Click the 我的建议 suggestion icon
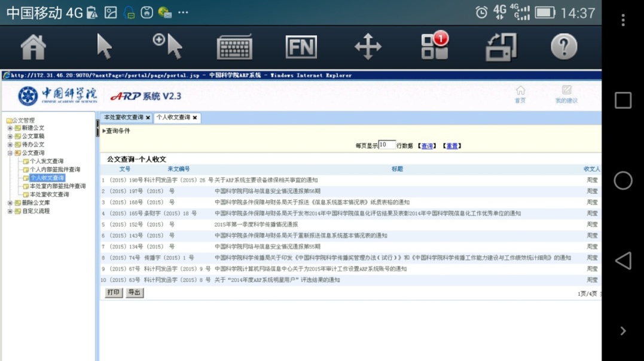 tap(566, 94)
